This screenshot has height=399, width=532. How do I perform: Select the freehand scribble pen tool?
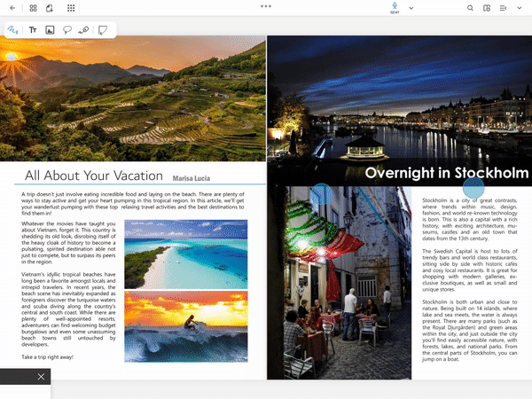click(x=13, y=30)
